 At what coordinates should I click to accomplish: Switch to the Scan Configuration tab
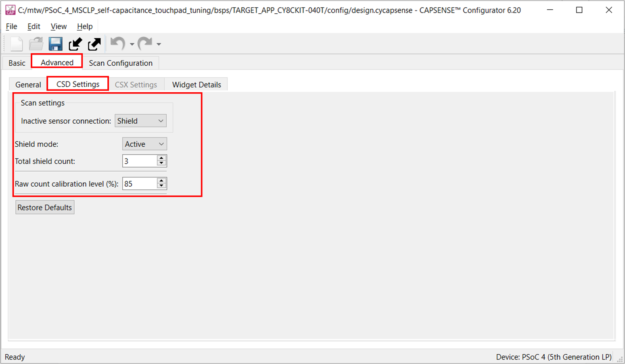click(x=121, y=63)
